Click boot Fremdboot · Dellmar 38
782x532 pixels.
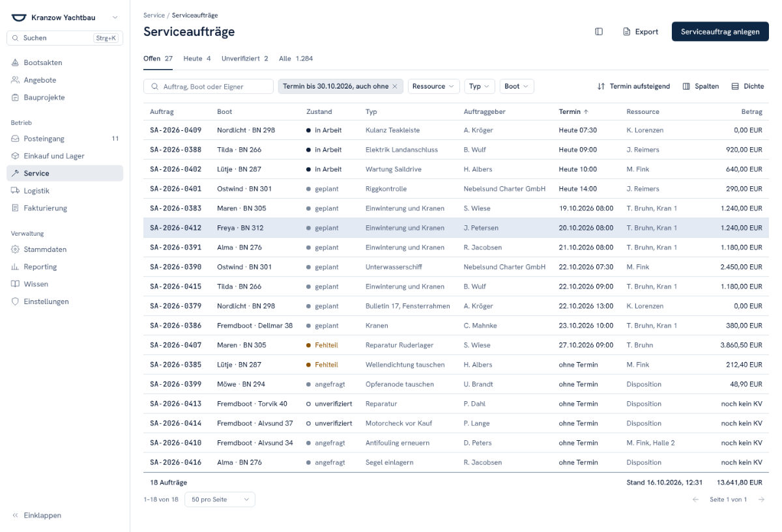point(255,326)
